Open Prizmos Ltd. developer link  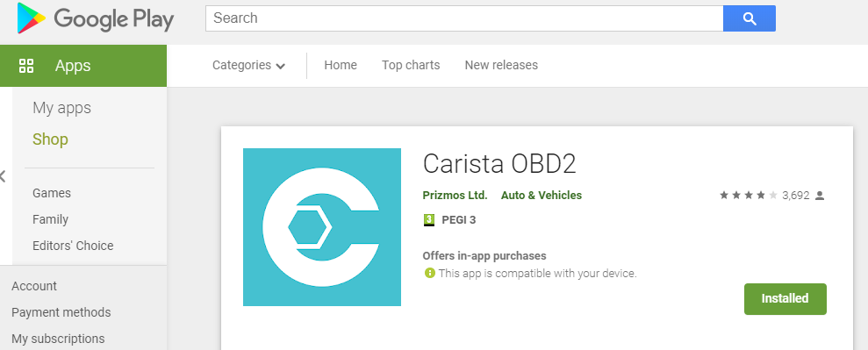click(455, 196)
